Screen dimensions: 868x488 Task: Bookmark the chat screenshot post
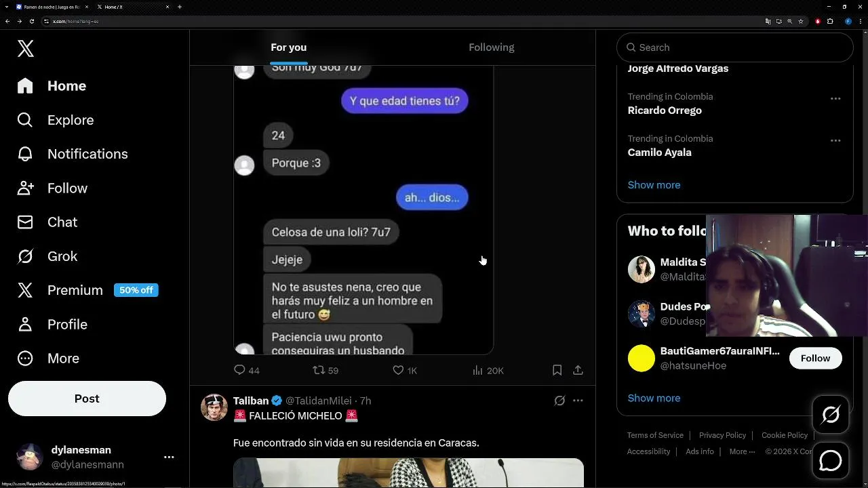point(557,370)
